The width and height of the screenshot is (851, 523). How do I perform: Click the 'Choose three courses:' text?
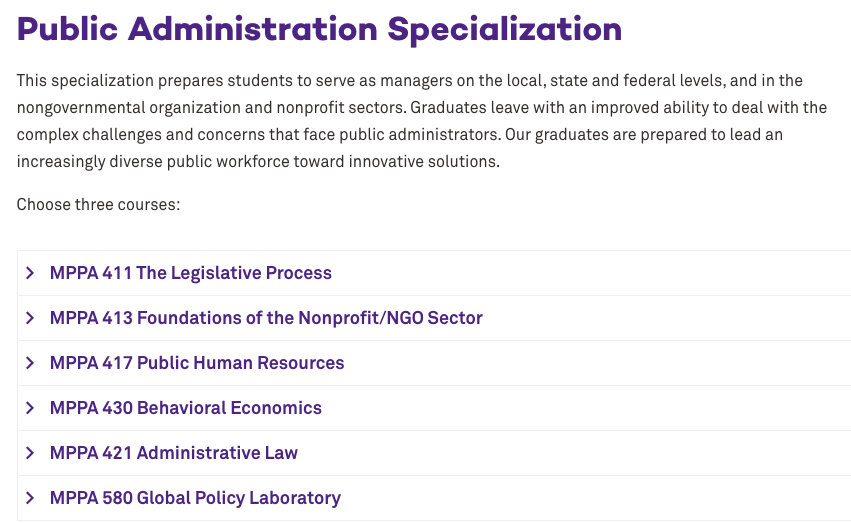[x=98, y=205]
